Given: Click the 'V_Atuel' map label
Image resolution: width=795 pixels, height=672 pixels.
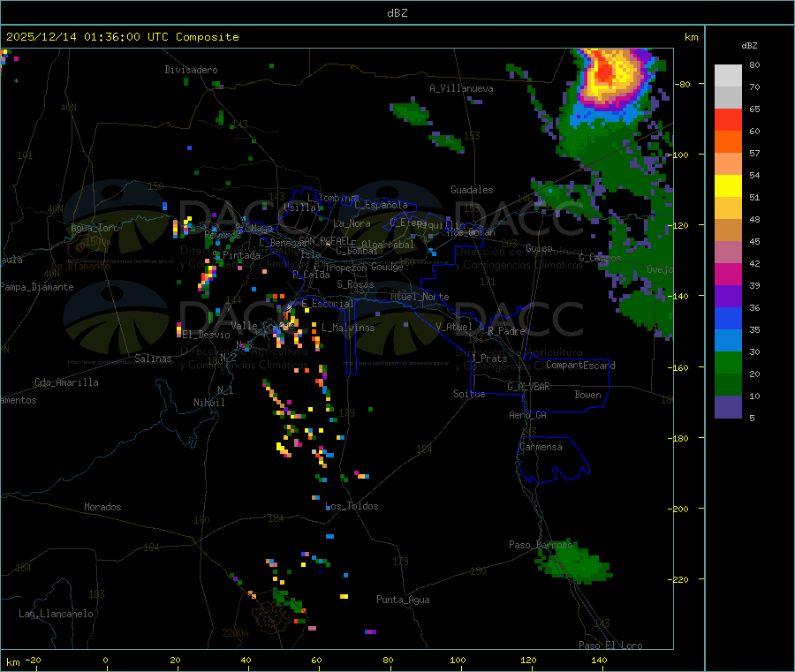Looking at the screenshot, I should [454, 327].
